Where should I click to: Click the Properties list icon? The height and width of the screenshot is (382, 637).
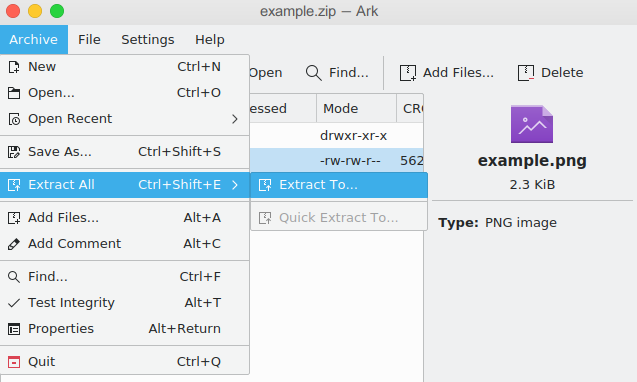point(14,329)
